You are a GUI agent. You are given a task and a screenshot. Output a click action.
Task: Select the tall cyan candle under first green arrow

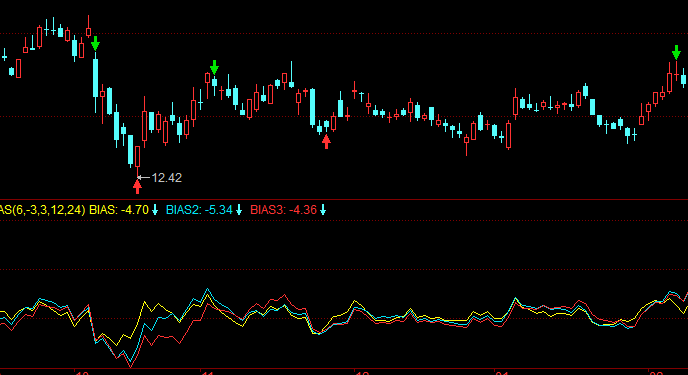[x=95, y=78]
